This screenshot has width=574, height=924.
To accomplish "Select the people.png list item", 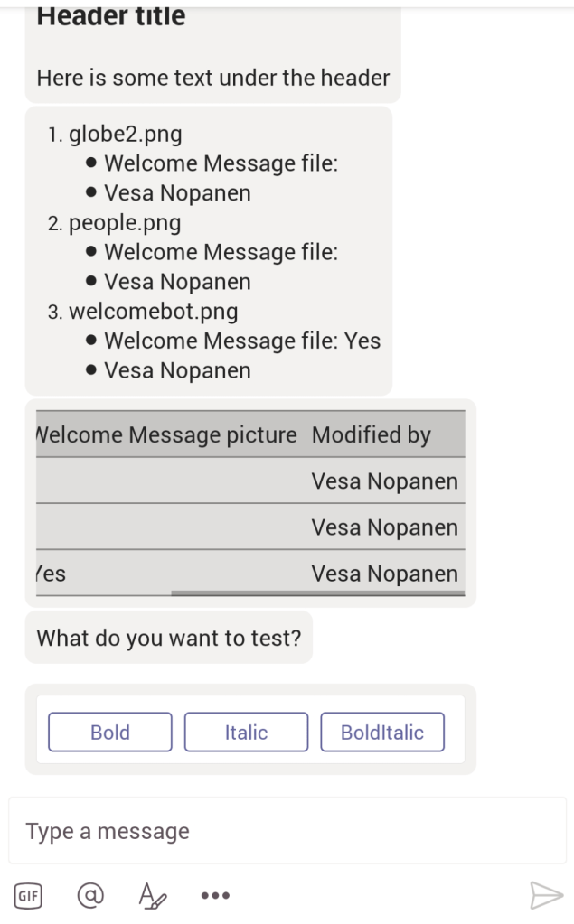I will (x=125, y=223).
